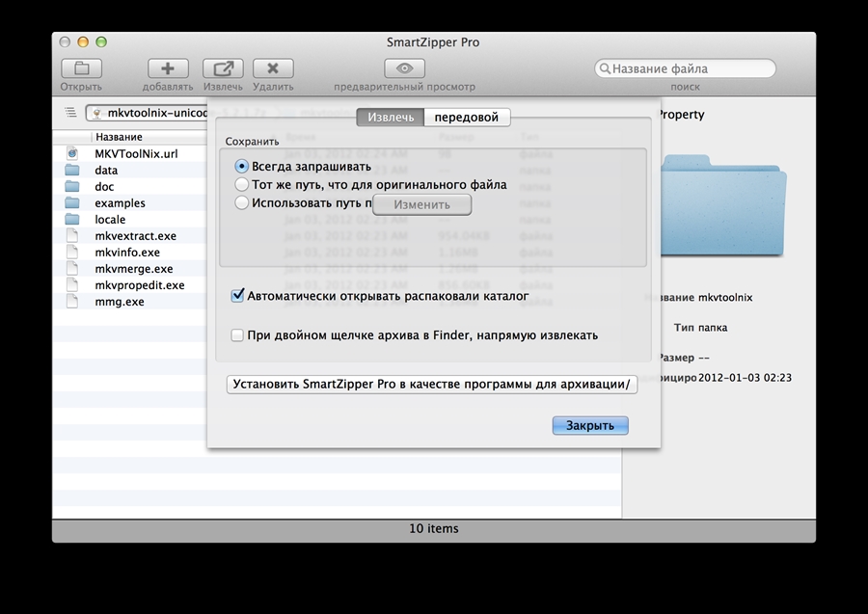Click the Delete (Удалить) X icon
The width and height of the screenshot is (868, 614).
[x=273, y=68]
